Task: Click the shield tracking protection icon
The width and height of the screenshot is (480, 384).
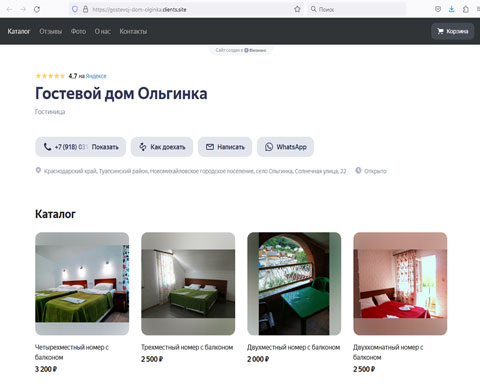Action: click(75, 9)
